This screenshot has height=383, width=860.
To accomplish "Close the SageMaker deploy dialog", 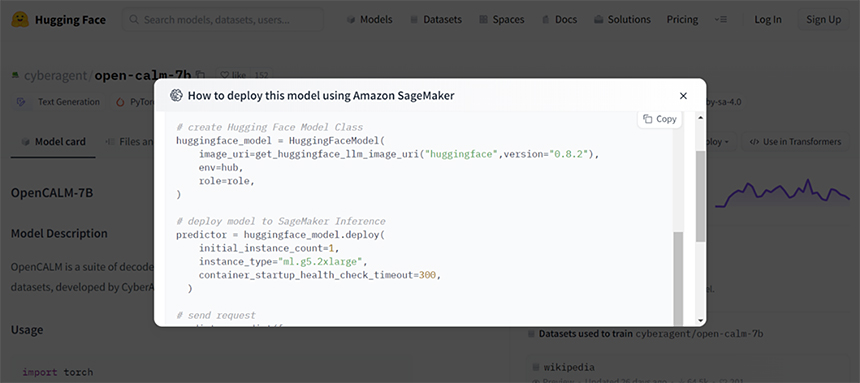I will tap(683, 95).
